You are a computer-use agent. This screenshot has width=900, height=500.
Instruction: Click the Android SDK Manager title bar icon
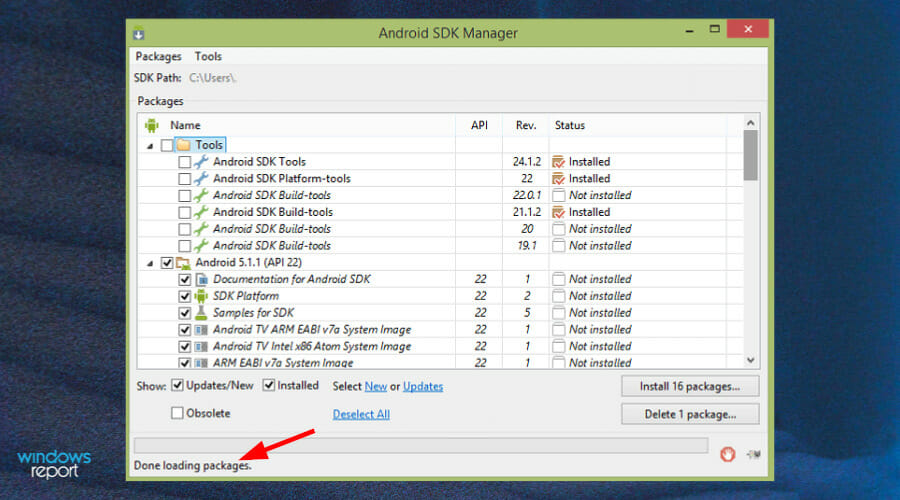pyautogui.click(x=139, y=34)
